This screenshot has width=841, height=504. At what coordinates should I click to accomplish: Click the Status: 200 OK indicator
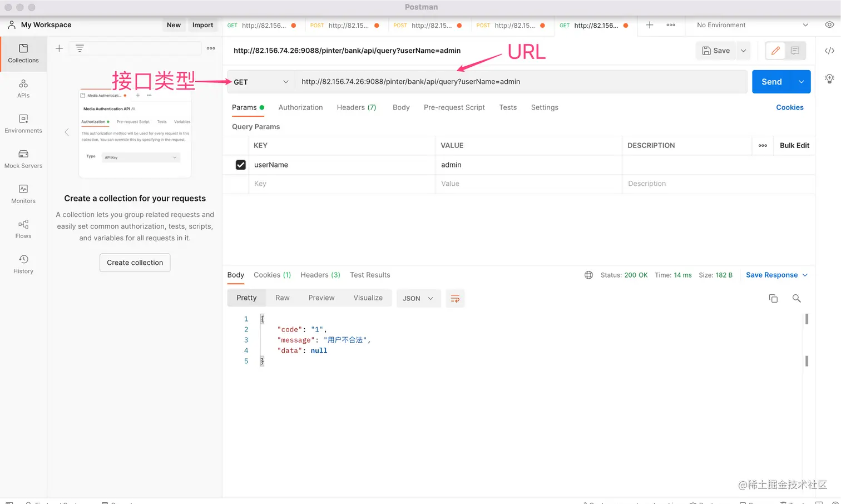point(624,275)
